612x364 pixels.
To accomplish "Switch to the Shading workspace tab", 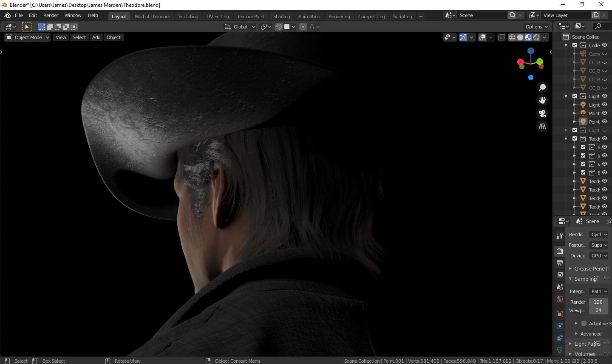I will pyautogui.click(x=281, y=17).
